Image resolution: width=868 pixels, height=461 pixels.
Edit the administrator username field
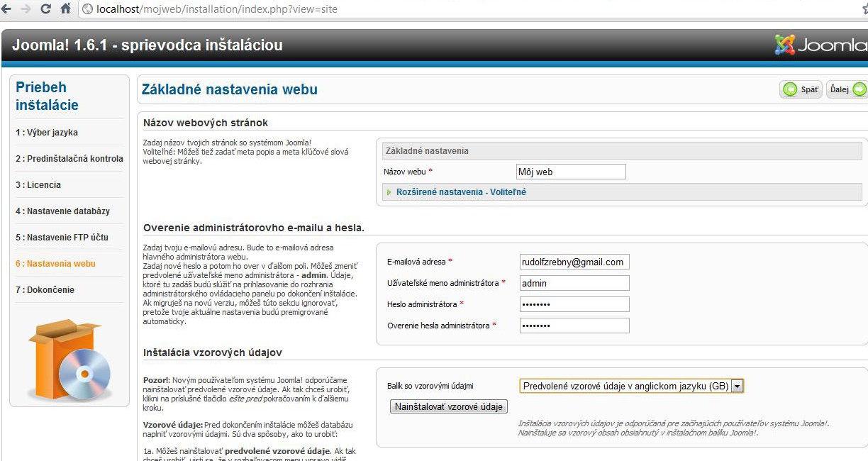pyautogui.click(x=574, y=283)
